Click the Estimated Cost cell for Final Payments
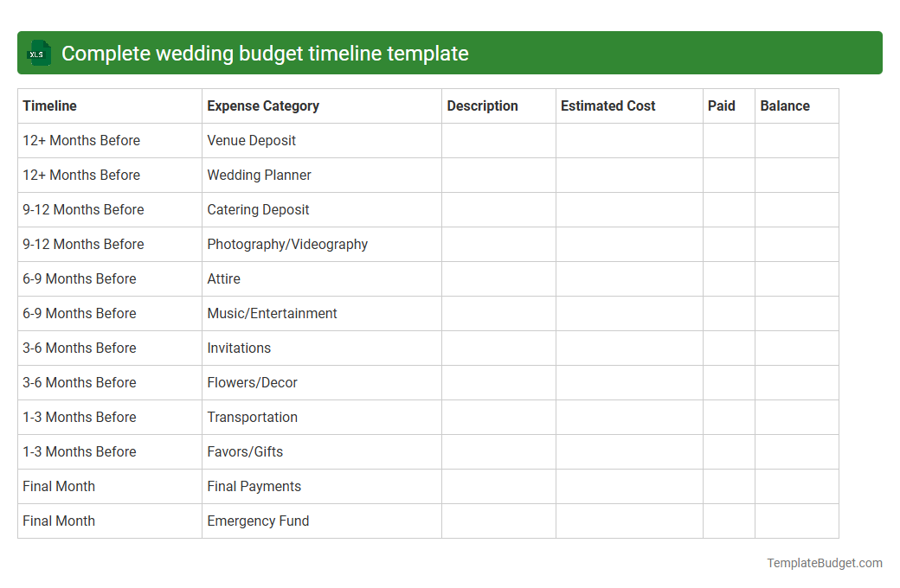This screenshot has width=900, height=588. pos(629,486)
